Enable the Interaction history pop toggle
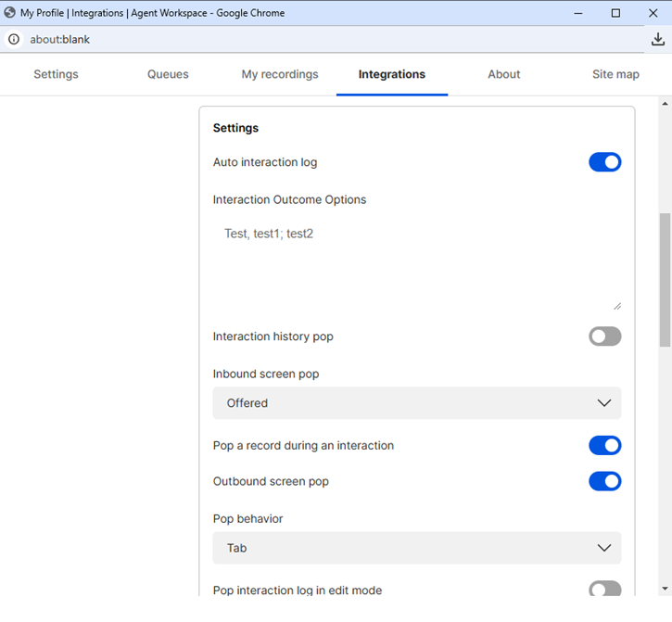Viewport: 672px width, 622px height. [604, 336]
